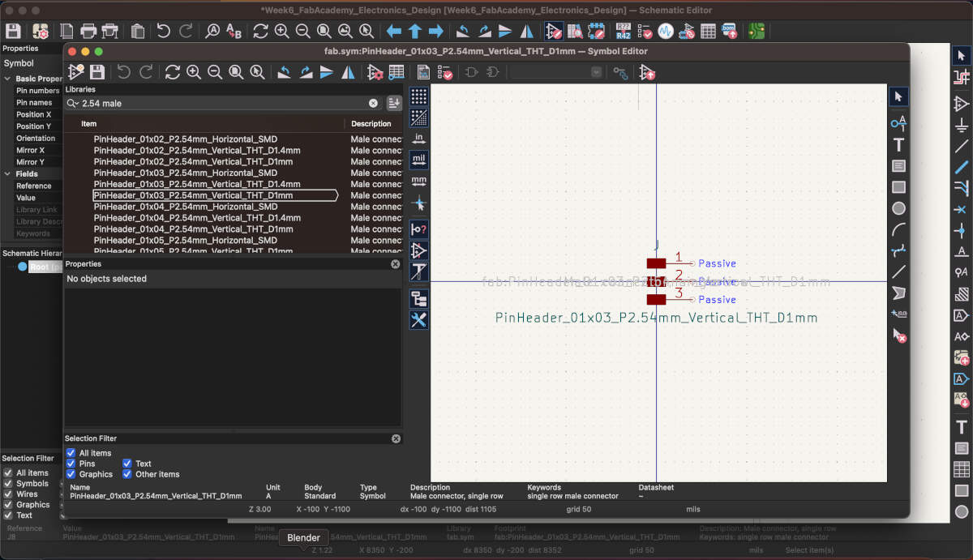The image size is (973, 560).
Task: Open Symbol Properties in Symbol Editor toolbar
Action: (x=375, y=72)
